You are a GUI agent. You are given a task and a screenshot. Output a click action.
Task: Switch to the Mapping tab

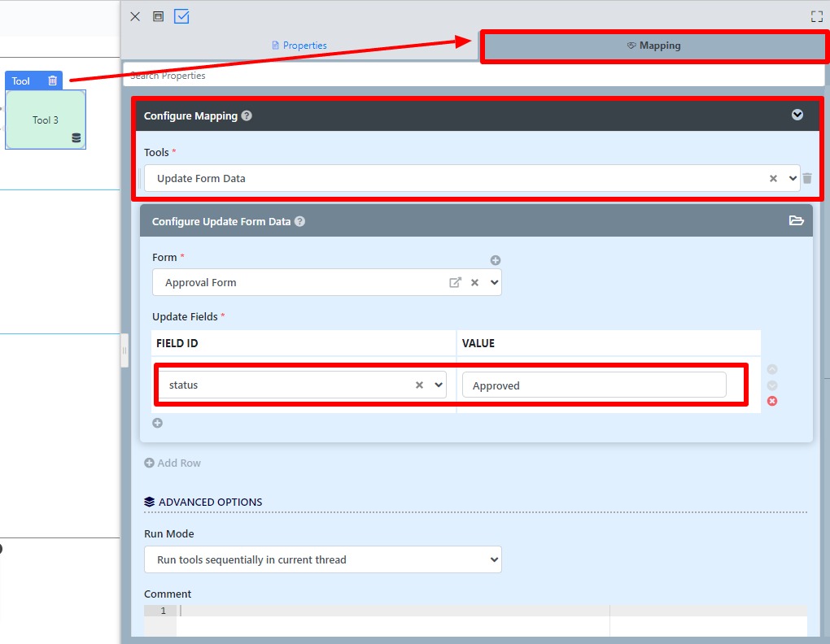pyautogui.click(x=653, y=46)
